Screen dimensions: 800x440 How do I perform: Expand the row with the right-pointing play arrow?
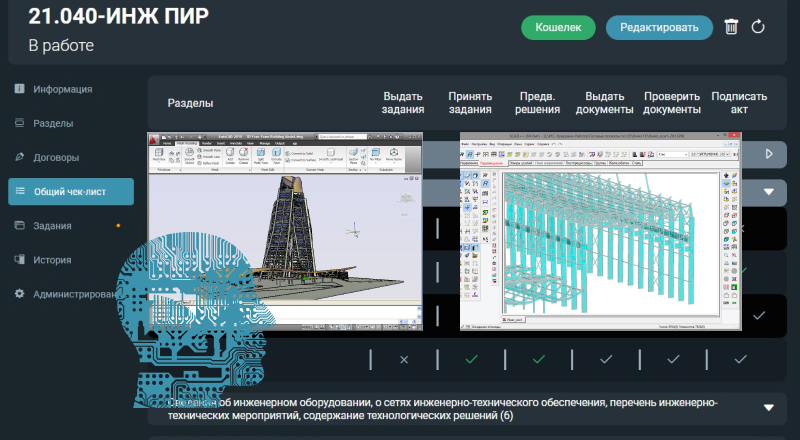point(769,154)
